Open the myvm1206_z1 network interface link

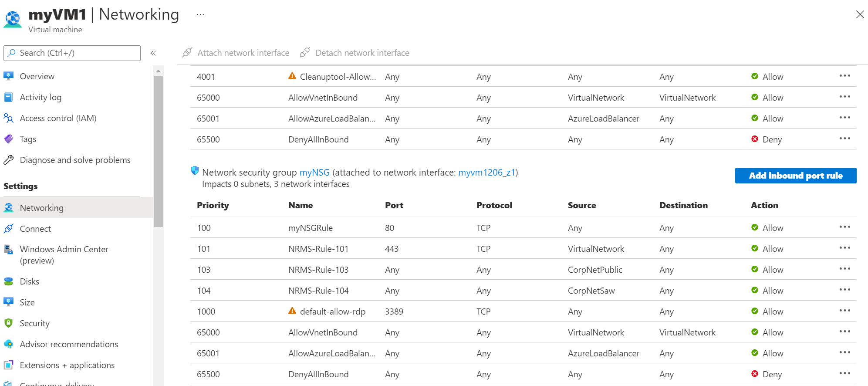[x=487, y=173]
